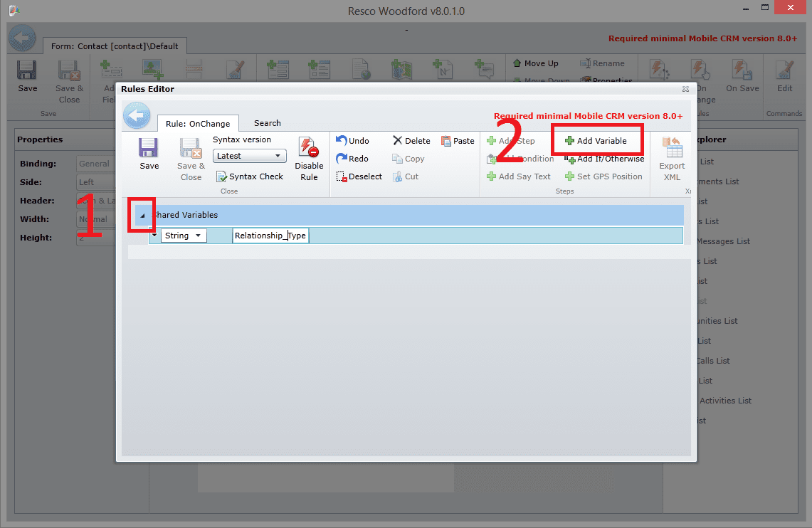
Task: Open the Syntax version dropdown showing Latest
Action: pyautogui.click(x=250, y=156)
